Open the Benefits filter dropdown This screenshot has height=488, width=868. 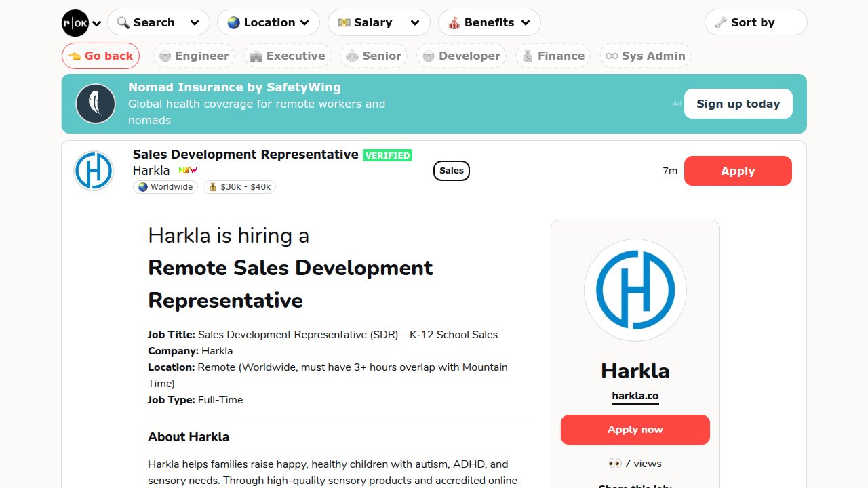tap(489, 22)
